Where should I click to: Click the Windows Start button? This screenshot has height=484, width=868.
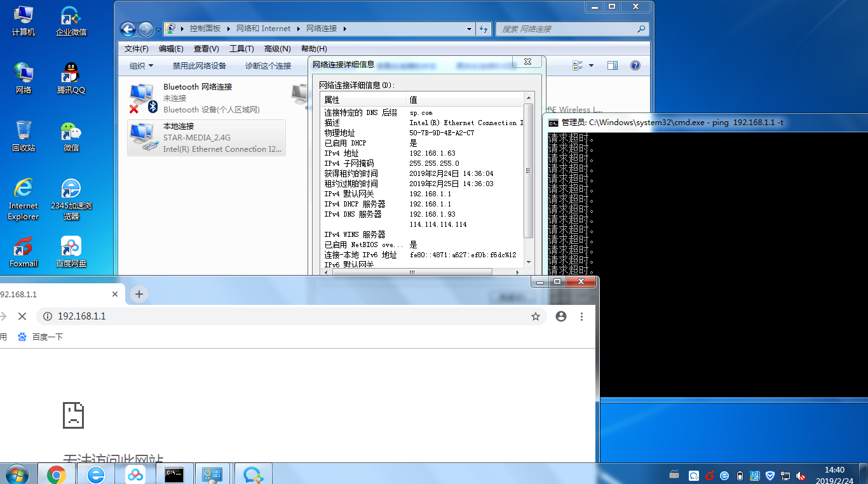coord(17,474)
